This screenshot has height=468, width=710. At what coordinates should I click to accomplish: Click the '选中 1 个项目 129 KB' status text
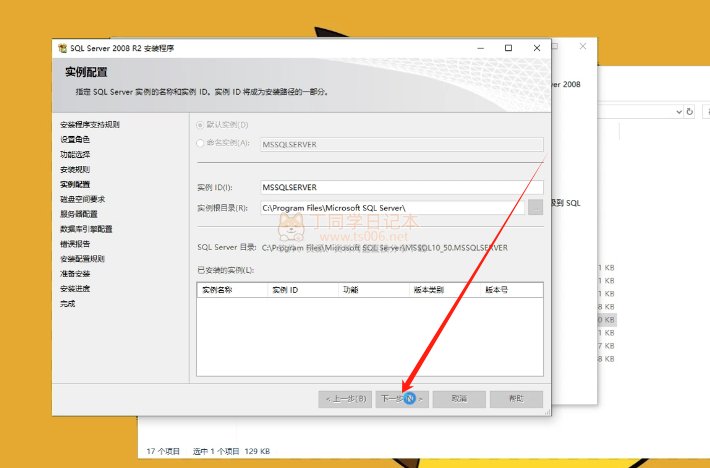click(x=231, y=451)
